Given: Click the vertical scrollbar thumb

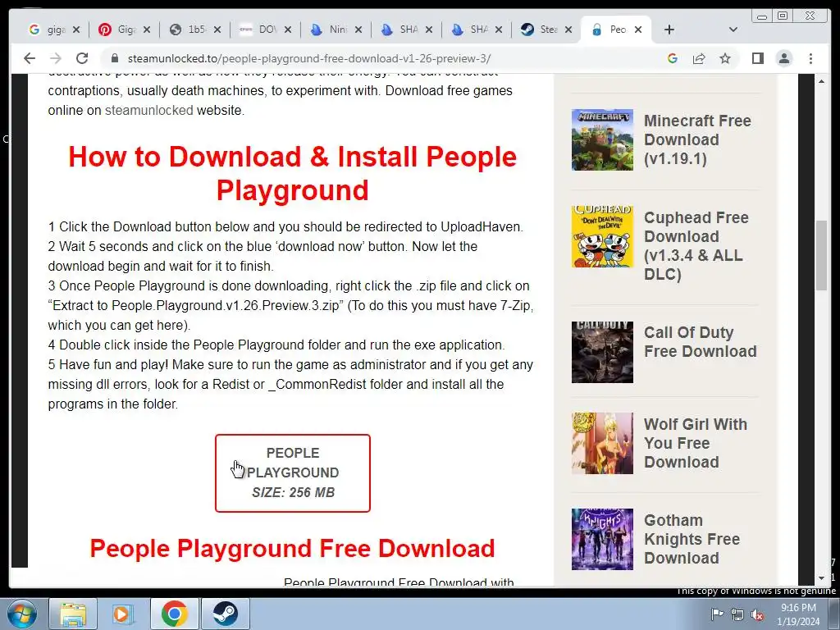Looking at the screenshot, I should [x=821, y=256].
